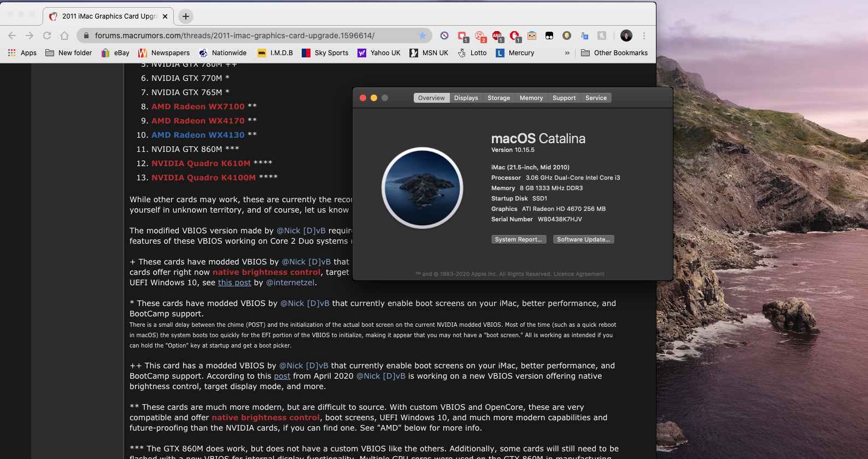Click the Software Update button

(583, 239)
